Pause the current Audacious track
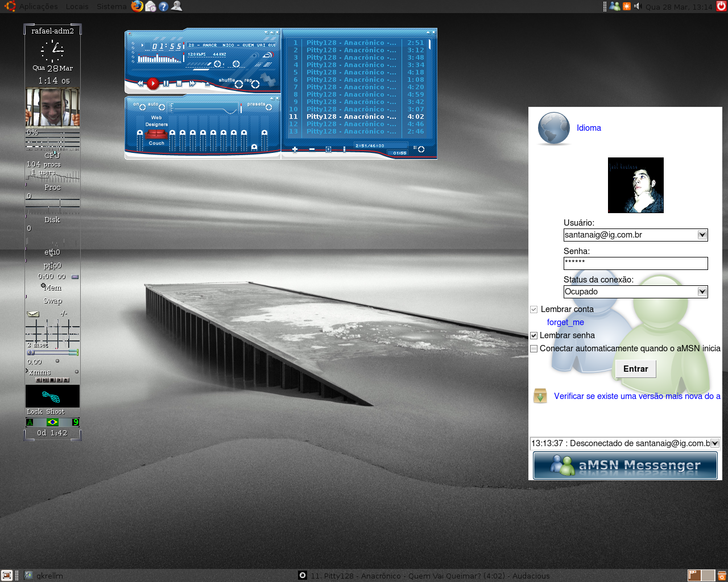The width and height of the screenshot is (728, 582). 166,84
